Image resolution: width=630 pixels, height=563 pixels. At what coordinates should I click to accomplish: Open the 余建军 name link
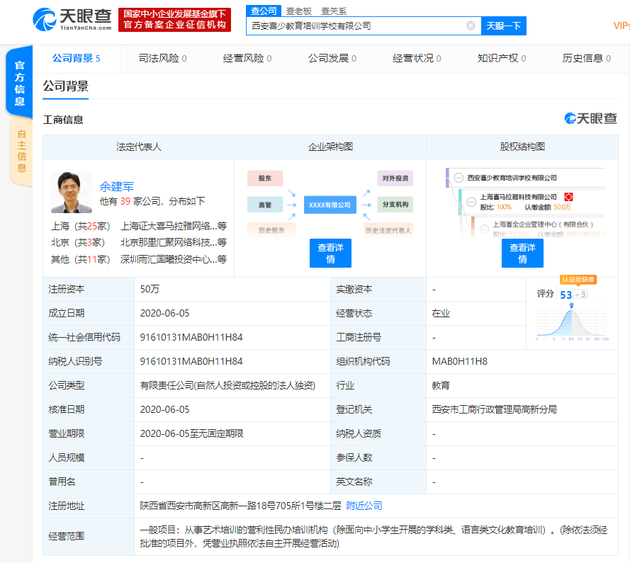click(x=116, y=186)
